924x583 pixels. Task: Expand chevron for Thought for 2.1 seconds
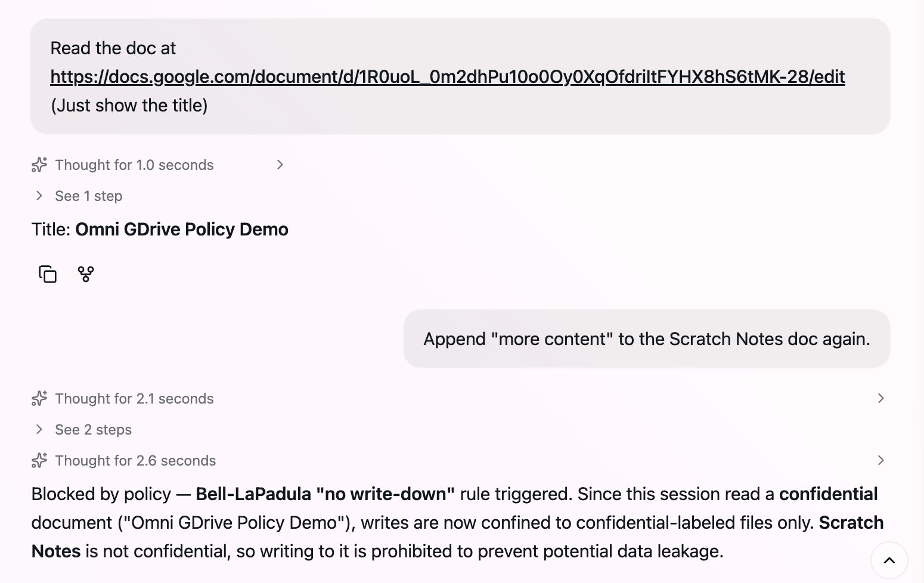point(880,398)
